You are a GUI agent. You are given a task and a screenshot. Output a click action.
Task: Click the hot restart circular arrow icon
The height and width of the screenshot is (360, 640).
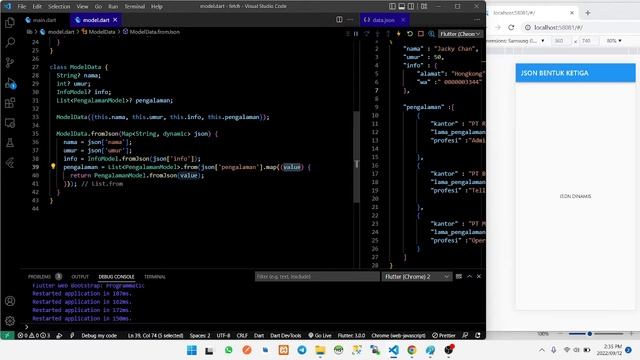pos(410,34)
